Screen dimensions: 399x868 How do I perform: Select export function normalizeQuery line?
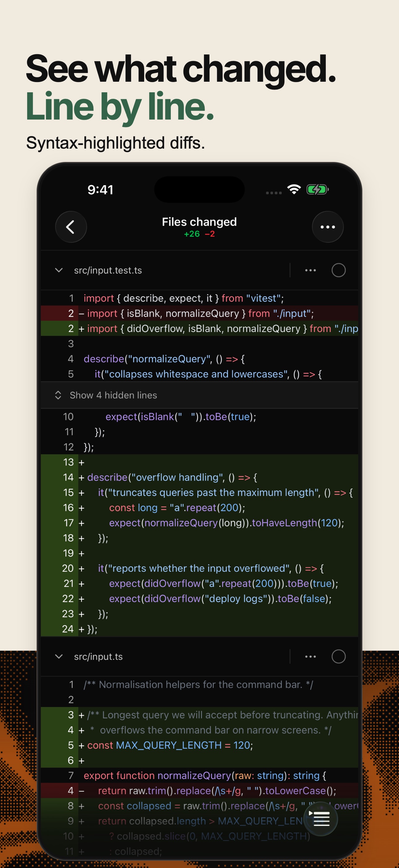tap(199, 775)
